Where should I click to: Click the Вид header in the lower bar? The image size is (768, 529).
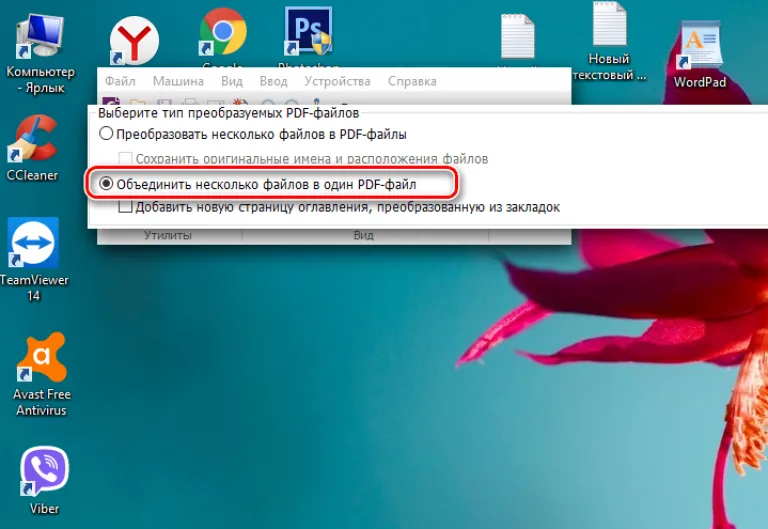(363, 236)
